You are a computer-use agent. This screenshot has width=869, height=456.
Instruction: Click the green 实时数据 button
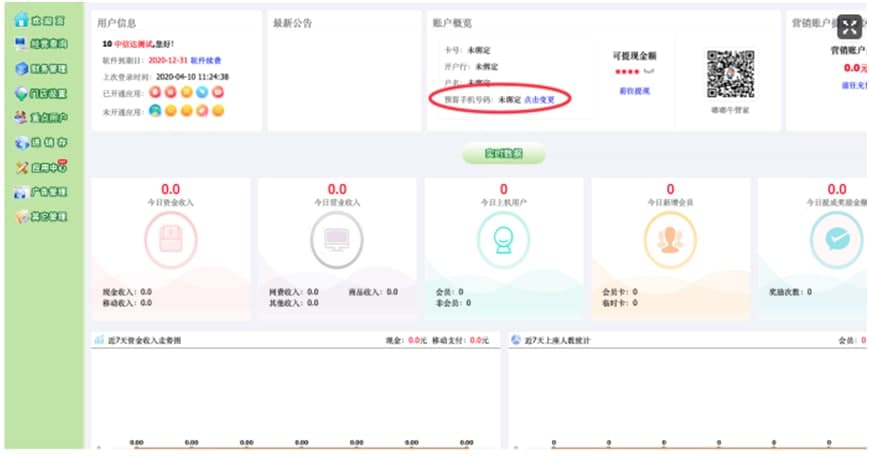coord(504,153)
